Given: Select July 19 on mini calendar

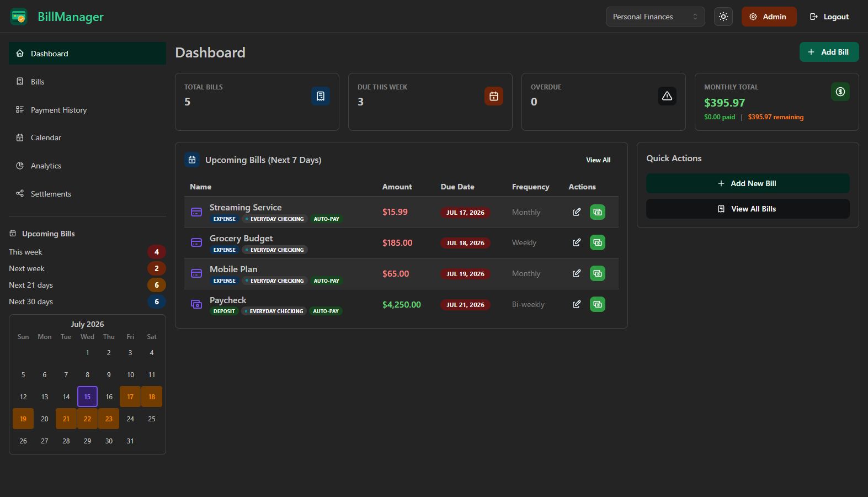Looking at the screenshot, I should coord(23,419).
